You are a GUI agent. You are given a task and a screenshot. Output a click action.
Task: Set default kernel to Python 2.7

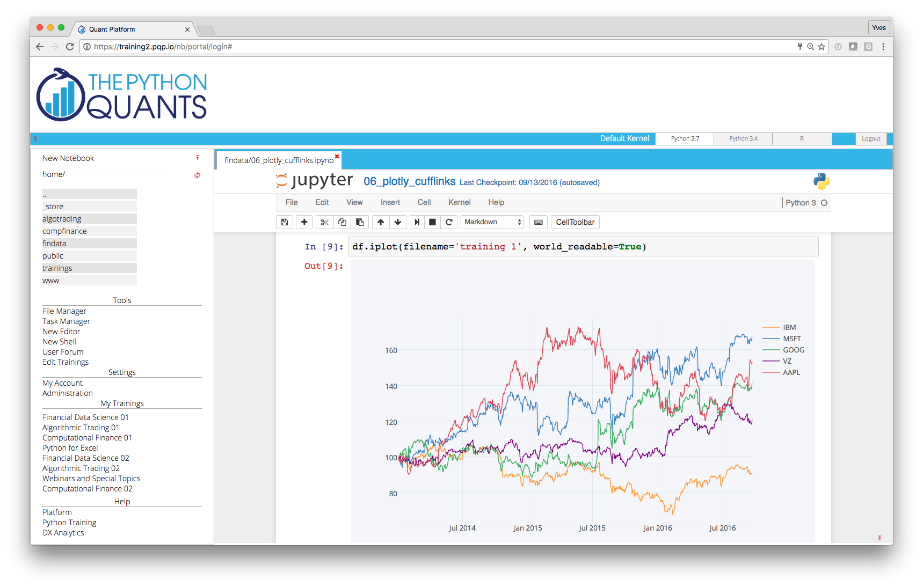click(x=685, y=138)
